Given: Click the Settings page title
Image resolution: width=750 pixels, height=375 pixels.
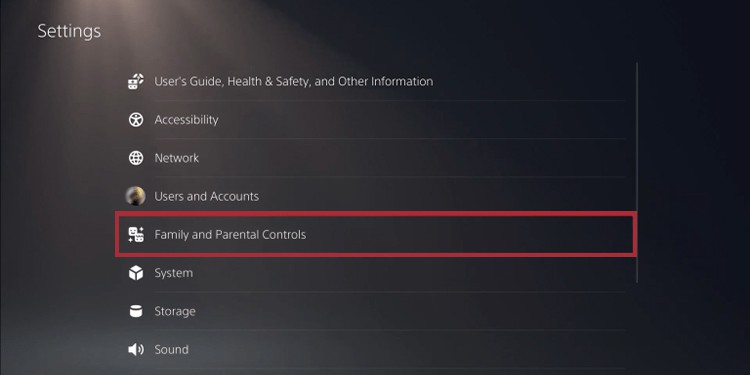Looking at the screenshot, I should pyautogui.click(x=69, y=31).
